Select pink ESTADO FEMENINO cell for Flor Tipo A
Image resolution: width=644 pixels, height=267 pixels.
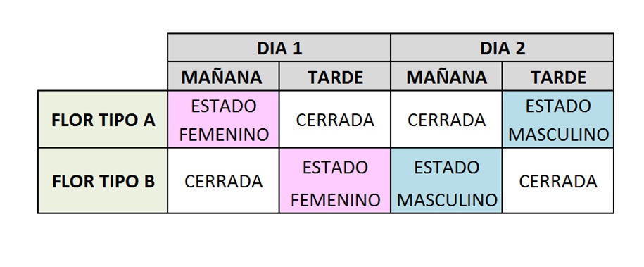coord(223,120)
